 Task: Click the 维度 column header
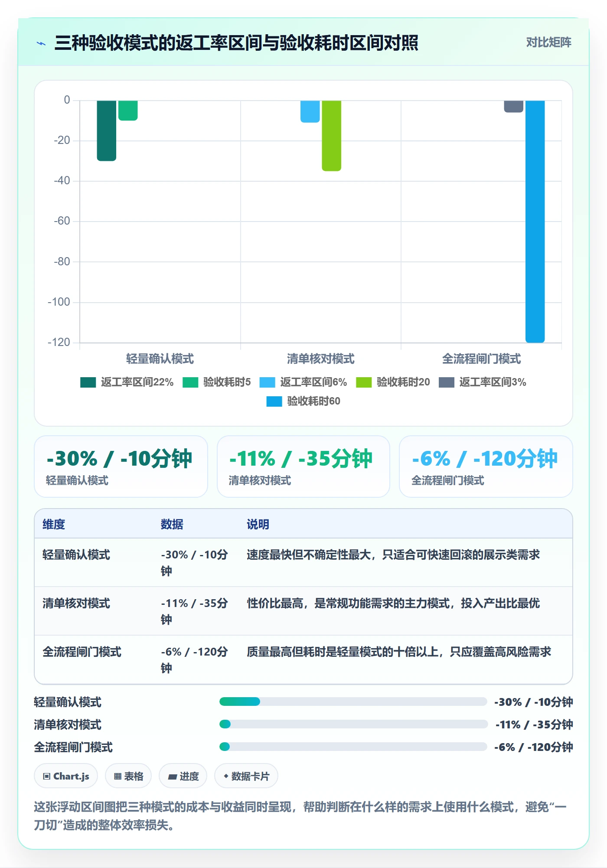(x=54, y=524)
